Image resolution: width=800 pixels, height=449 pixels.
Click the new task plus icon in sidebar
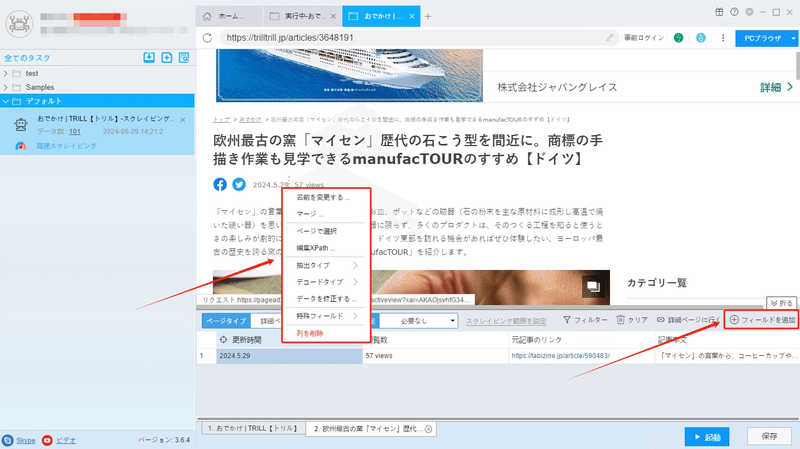167,57
